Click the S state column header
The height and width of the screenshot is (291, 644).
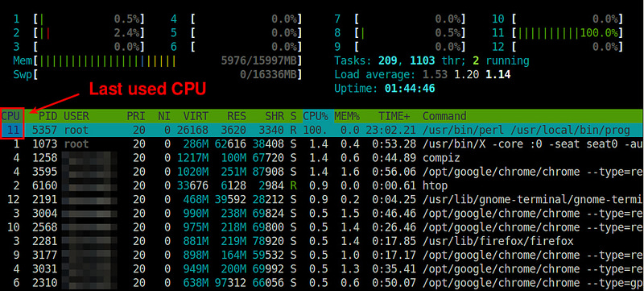293,116
